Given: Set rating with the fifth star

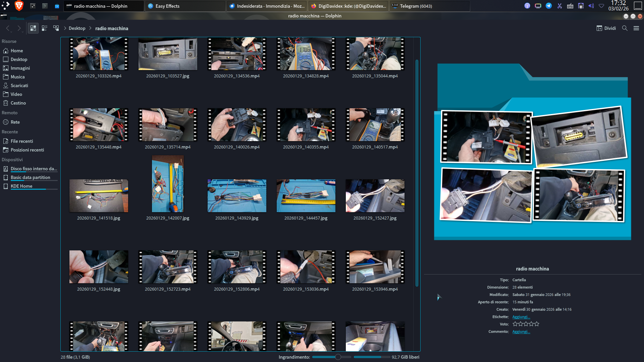Looking at the screenshot, I should (537, 324).
